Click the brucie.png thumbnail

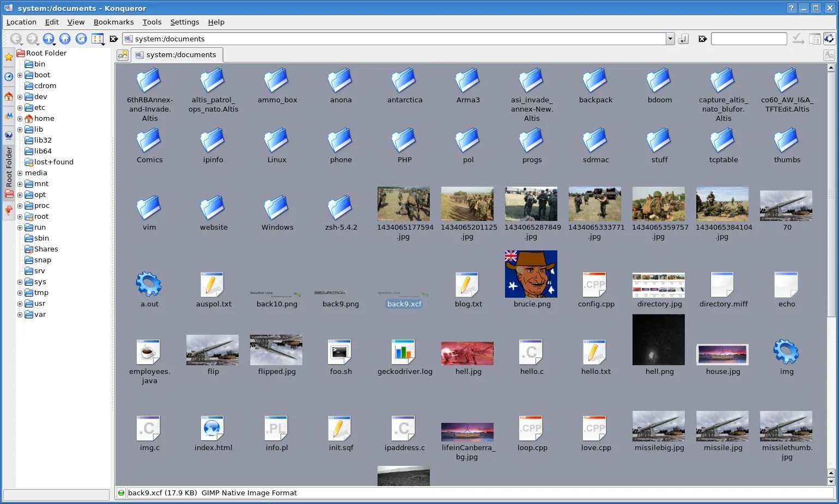(x=531, y=274)
